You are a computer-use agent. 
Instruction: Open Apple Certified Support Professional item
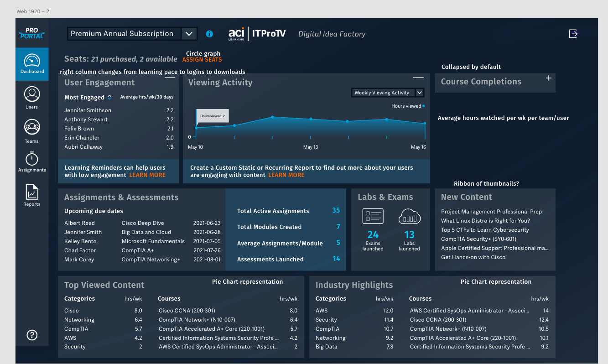click(x=495, y=248)
